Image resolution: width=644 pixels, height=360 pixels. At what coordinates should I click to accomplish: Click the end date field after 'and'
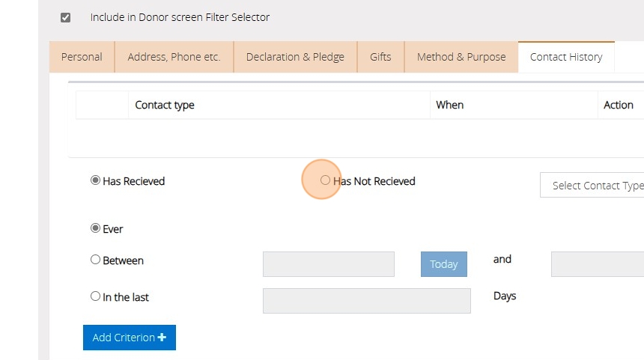tap(598, 264)
